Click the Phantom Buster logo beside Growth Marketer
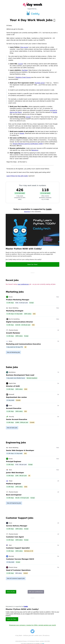This screenshot has height=644, width=65. pyautogui.click(x=7, y=330)
